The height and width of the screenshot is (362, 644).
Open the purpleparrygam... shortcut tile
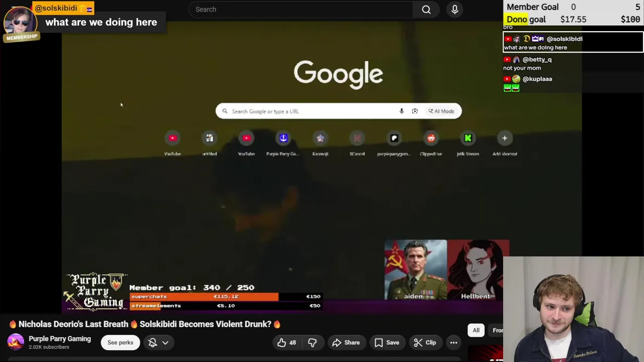click(394, 143)
